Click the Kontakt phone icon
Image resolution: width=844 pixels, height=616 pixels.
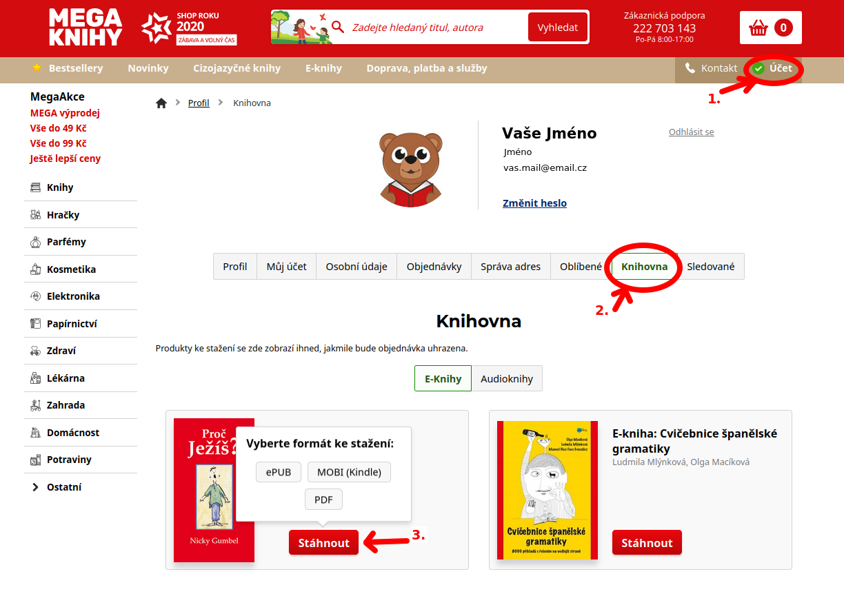[x=690, y=68]
